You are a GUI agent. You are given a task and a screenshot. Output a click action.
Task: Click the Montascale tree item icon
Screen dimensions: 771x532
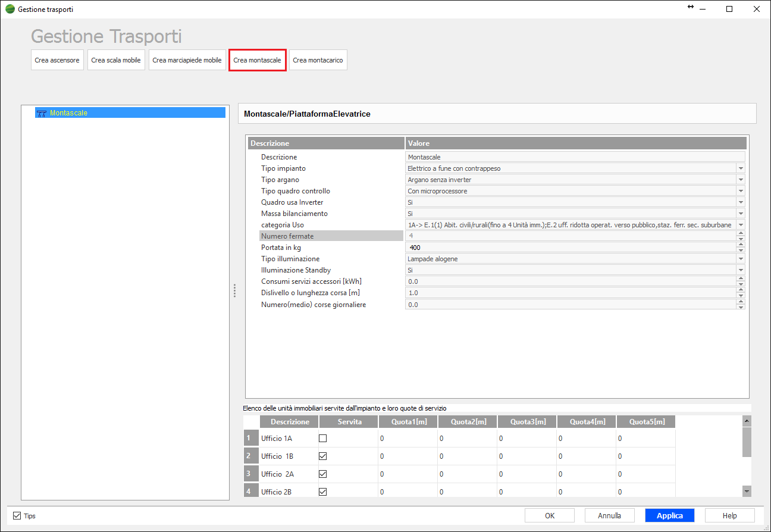[42, 113]
